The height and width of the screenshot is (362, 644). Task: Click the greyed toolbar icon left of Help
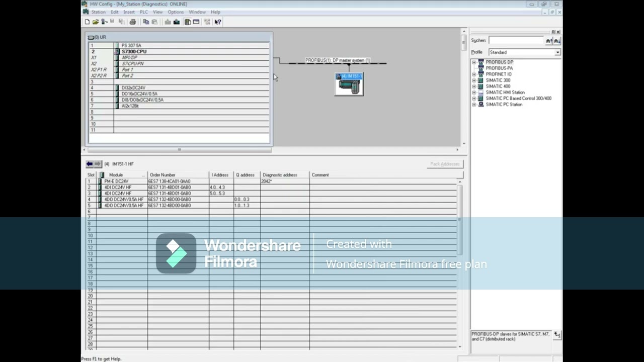pyautogui.click(x=207, y=22)
